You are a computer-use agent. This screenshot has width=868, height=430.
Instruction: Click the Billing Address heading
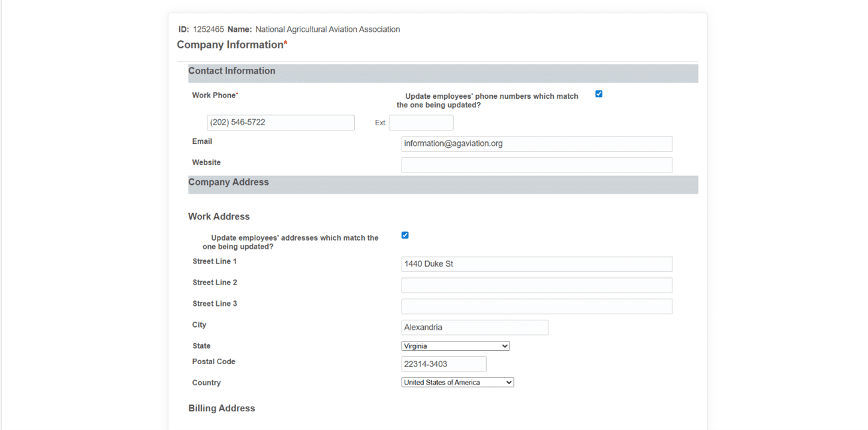(222, 408)
